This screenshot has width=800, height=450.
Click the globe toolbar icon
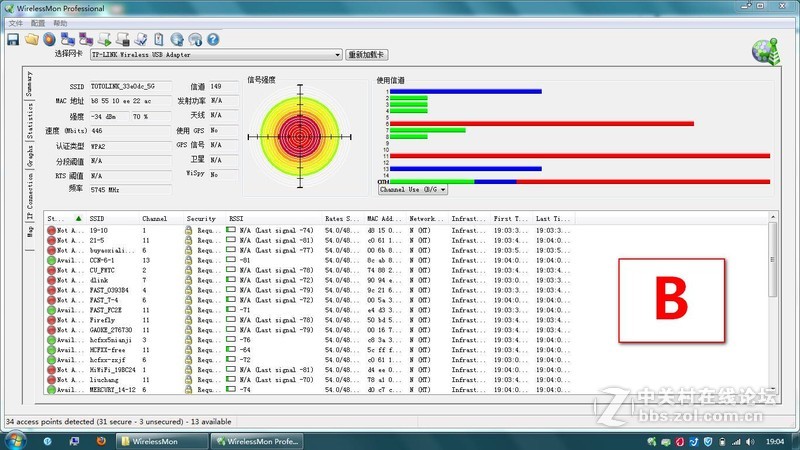tap(177, 39)
